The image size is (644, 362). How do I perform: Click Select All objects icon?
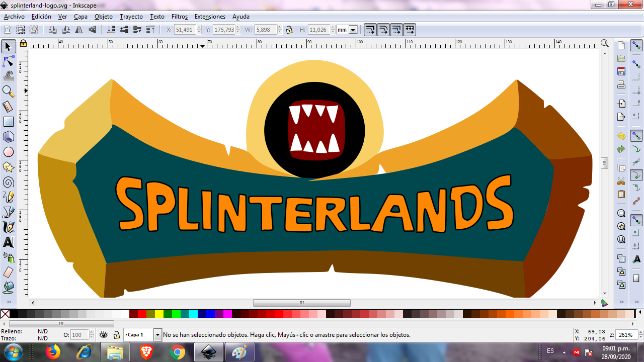[x=8, y=30]
